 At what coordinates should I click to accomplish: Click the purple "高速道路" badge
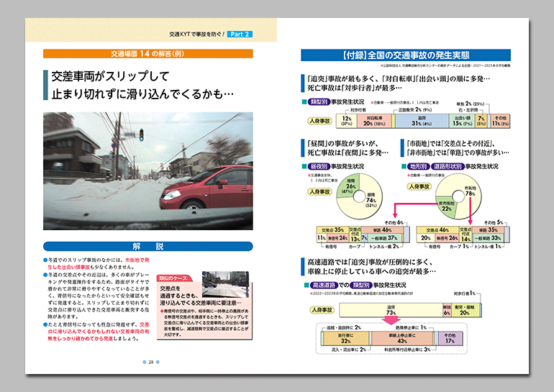click(x=324, y=285)
